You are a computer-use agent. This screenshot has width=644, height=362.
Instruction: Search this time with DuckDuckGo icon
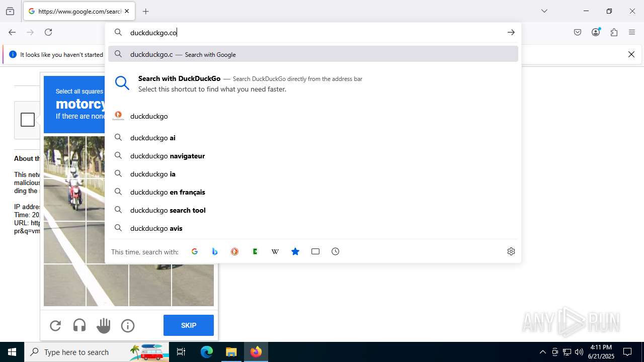(235, 251)
